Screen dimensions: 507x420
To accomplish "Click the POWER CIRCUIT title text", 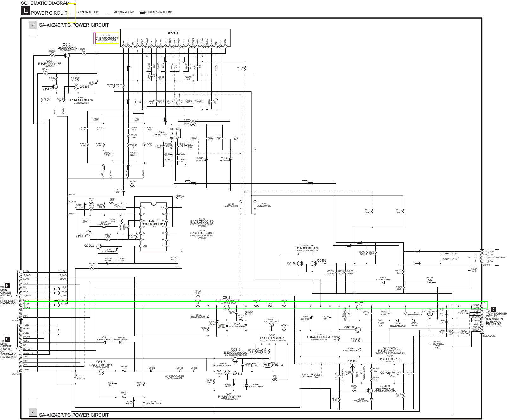I will tap(49, 13).
